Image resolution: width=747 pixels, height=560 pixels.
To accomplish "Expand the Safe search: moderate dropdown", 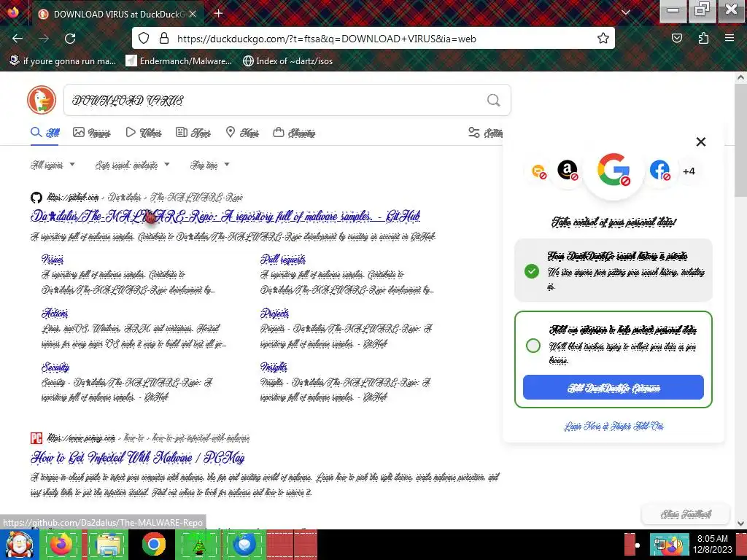I will tap(133, 165).
